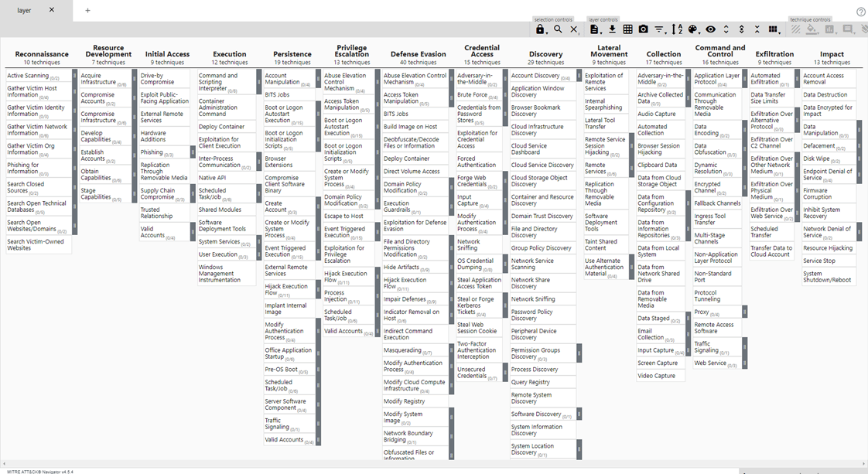Click the camera render-to-SVG icon
This screenshot has height=474, width=868.
tap(644, 29)
